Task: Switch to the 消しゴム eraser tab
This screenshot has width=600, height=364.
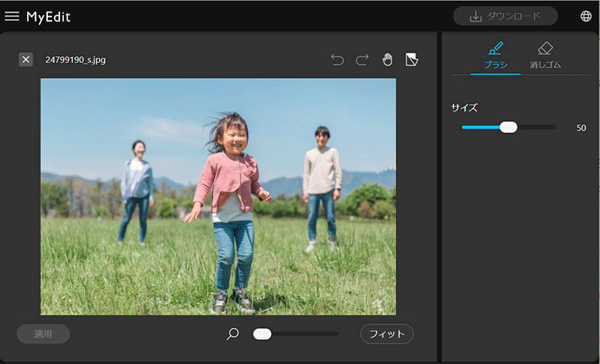Action: pyautogui.click(x=545, y=55)
